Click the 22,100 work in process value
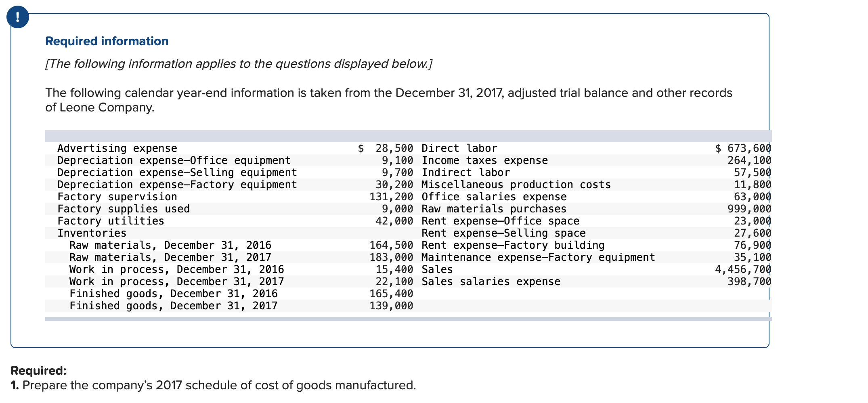Viewport: 868px width, 403px height. pyautogui.click(x=394, y=281)
